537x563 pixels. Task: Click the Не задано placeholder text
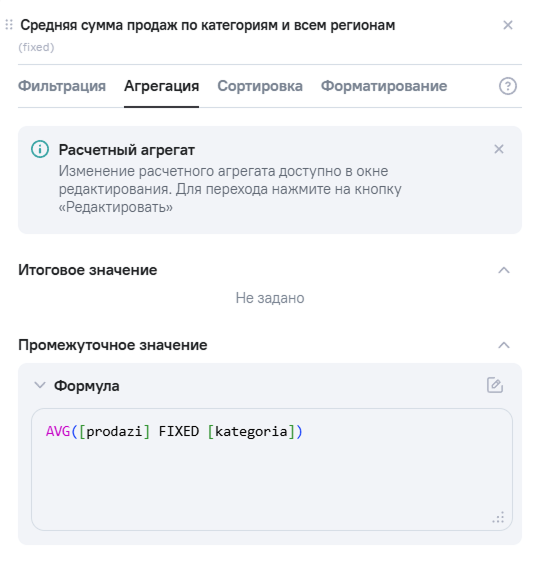coord(270,298)
